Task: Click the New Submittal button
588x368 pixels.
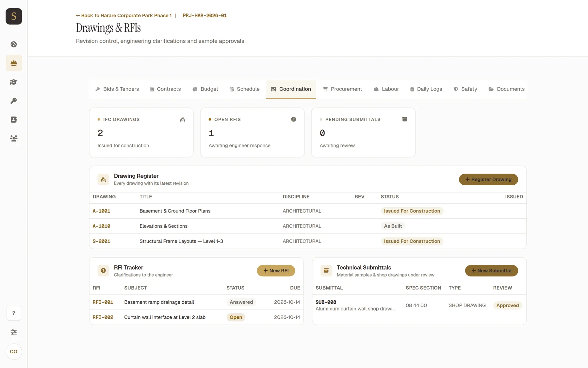Action: [492, 271]
